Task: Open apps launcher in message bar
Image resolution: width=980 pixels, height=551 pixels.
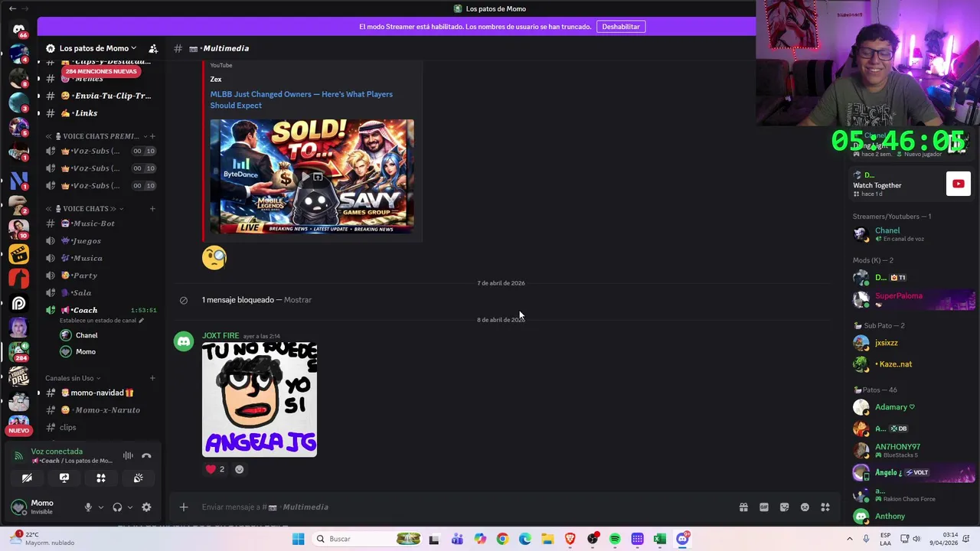Action: (x=825, y=507)
